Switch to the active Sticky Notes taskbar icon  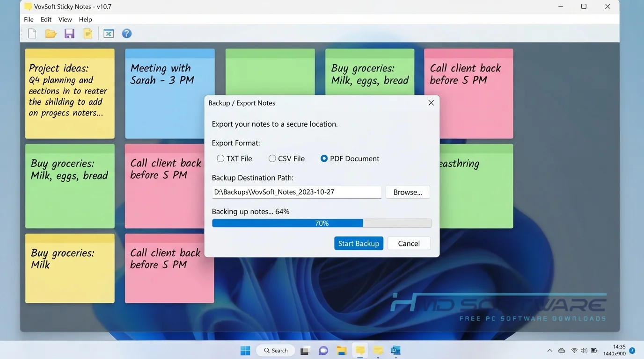(x=360, y=350)
